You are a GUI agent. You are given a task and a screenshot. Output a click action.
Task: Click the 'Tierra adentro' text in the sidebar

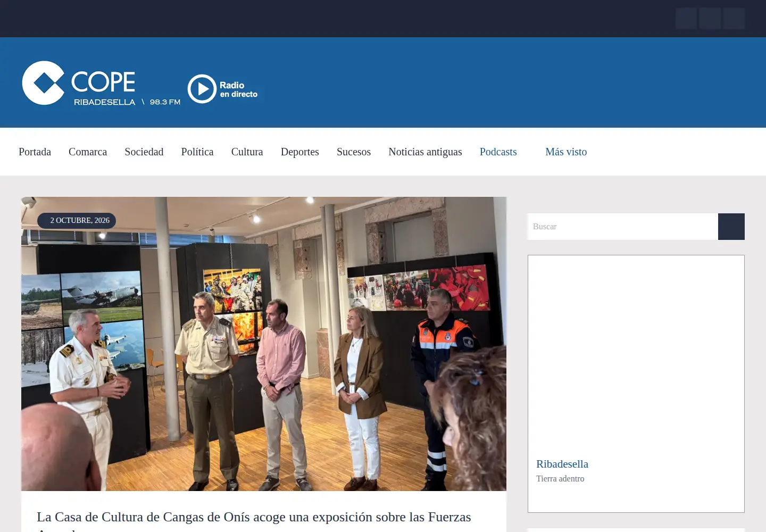(x=560, y=479)
